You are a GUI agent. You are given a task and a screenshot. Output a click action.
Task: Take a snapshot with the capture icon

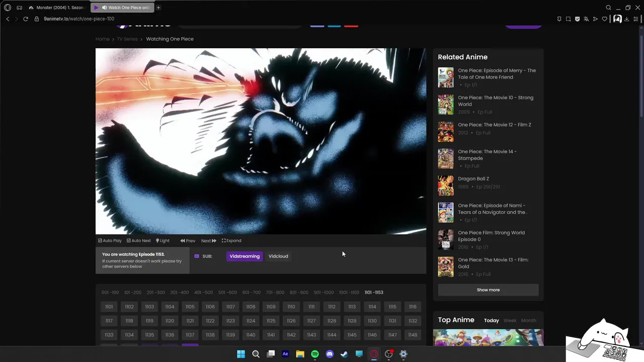pyautogui.click(x=568, y=19)
